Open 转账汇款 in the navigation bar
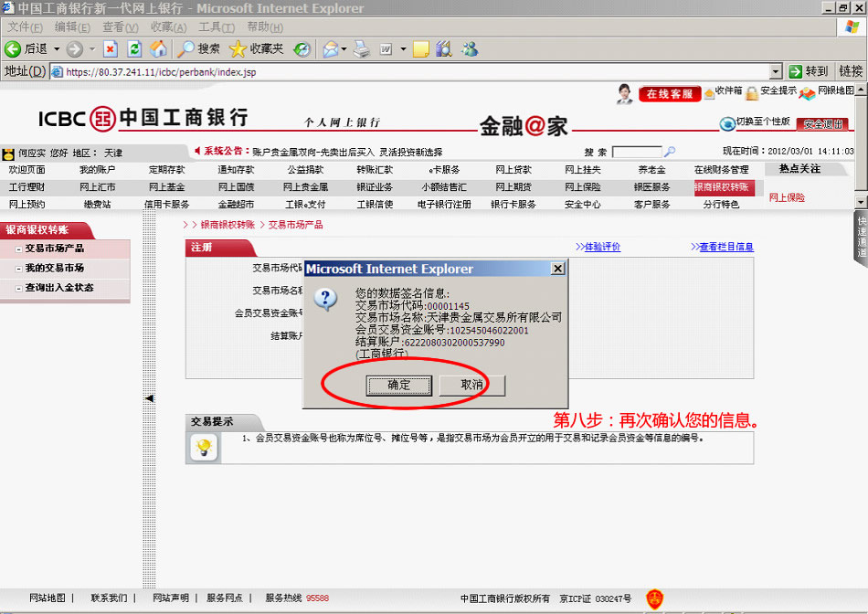The image size is (868, 614). coord(375,169)
